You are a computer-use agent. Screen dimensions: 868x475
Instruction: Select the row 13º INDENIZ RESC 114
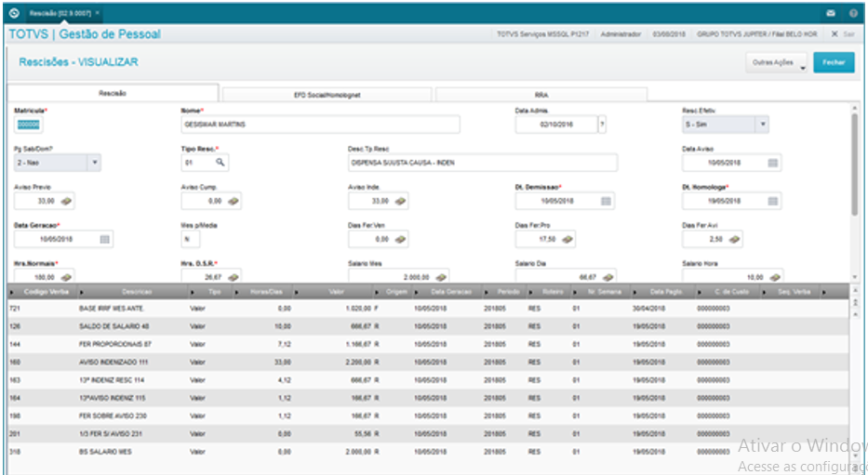coord(428,380)
